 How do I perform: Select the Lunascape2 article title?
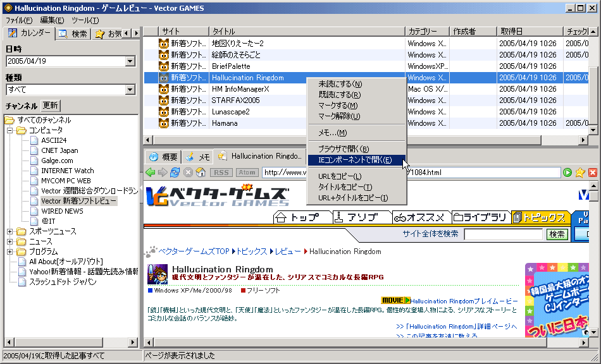coord(231,112)
